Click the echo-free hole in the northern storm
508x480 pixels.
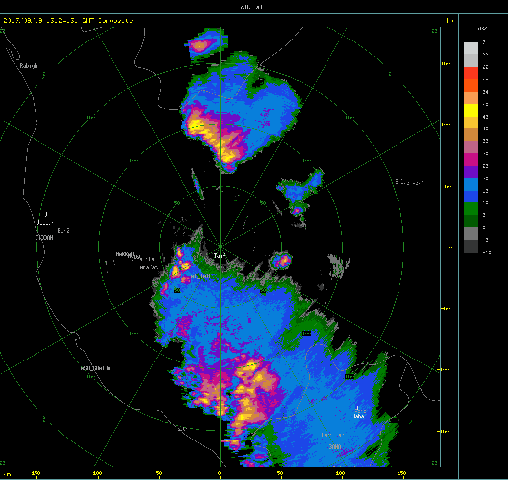(x=258, y=82)
